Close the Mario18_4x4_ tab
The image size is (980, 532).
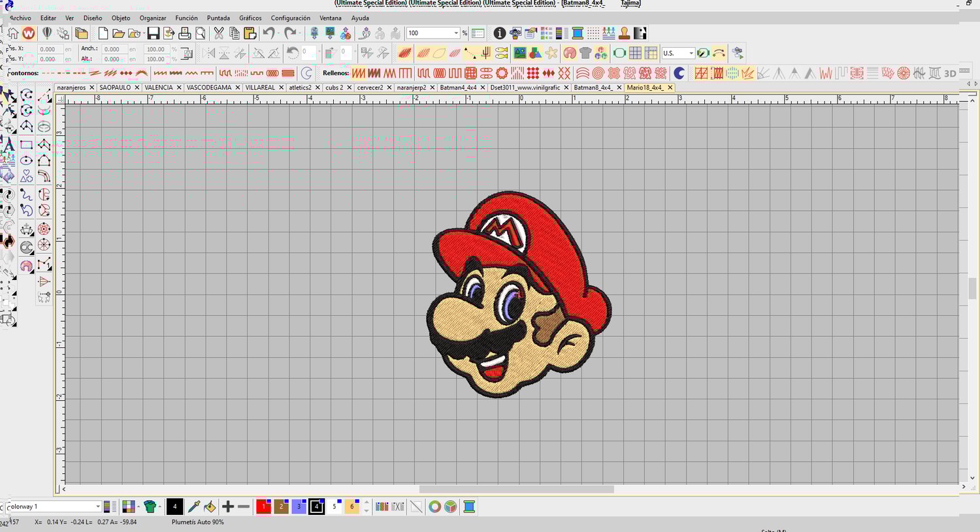670,87
